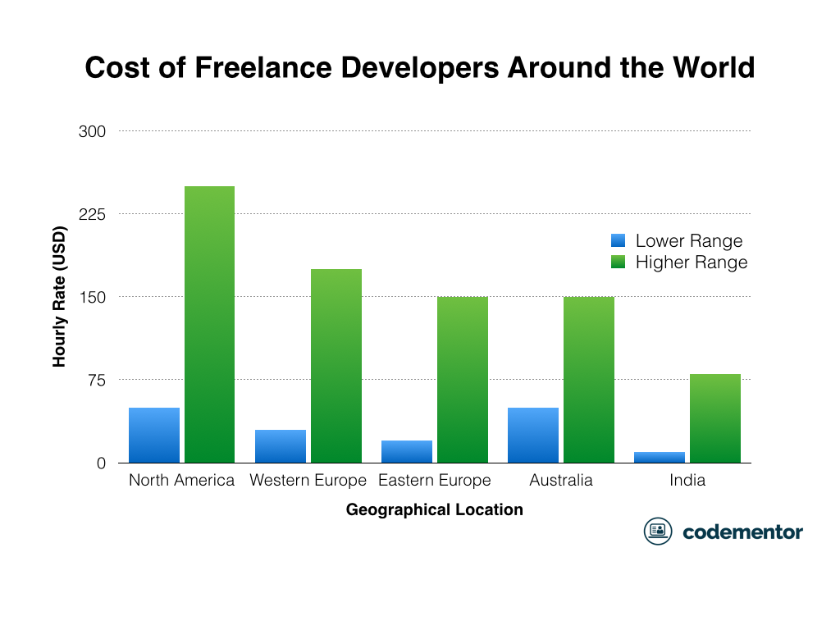Screen dimensions: 840x630
Task: Select the Australia blue bar
Action: click(532, 435)
